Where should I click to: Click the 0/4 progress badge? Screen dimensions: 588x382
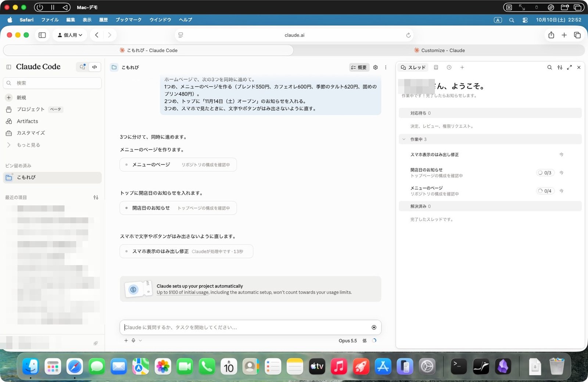pos(545,191)
